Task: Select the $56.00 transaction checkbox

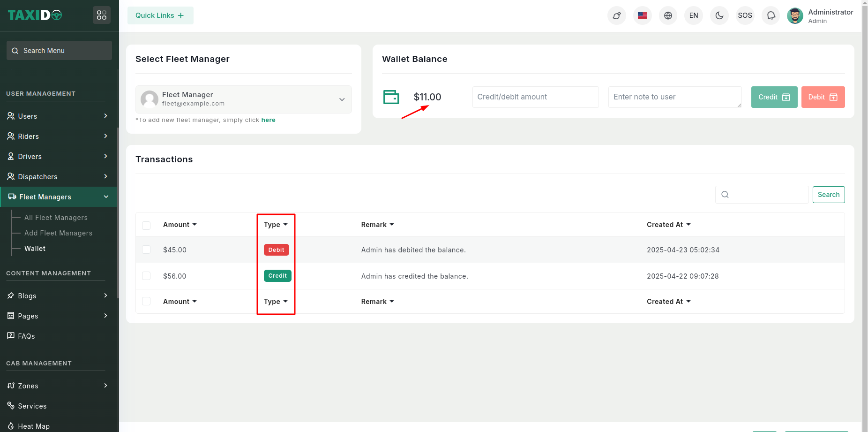Action: (146, 276)
